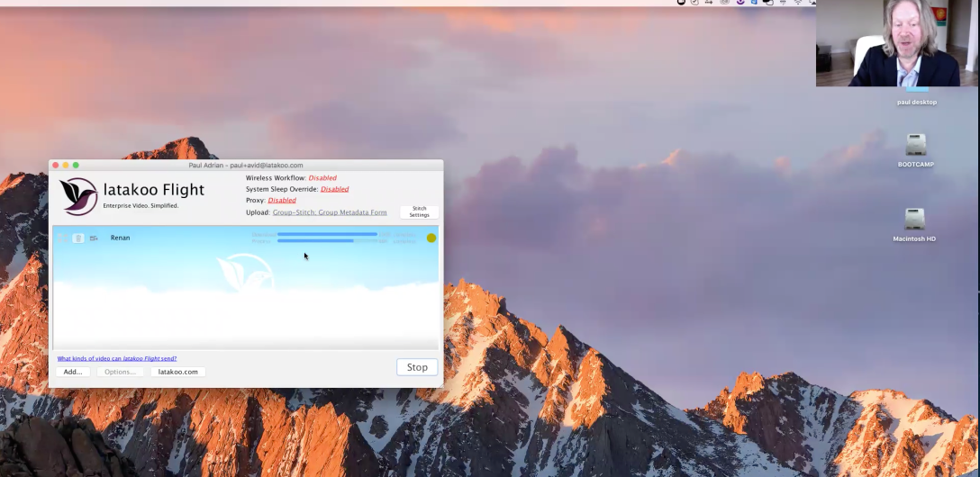Click the window title Paul Adrian – paul+avid@latakoo.com
This screenshot has width=980, height=477.
[x=246, y=166]
